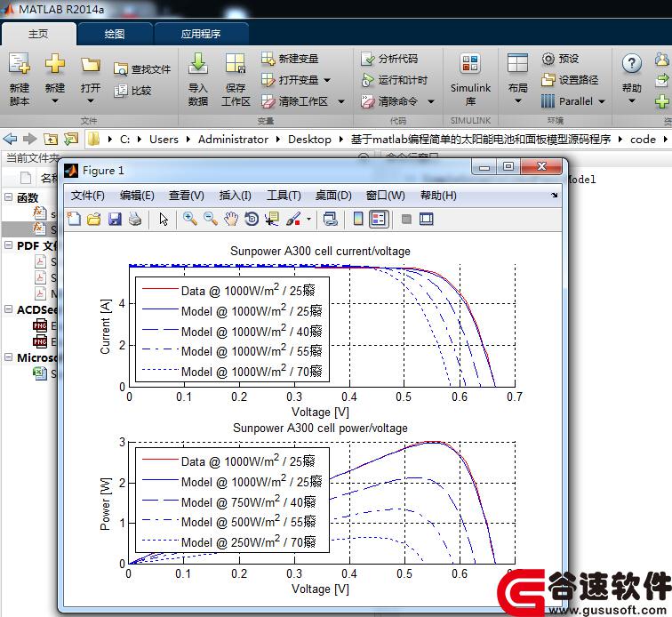This screenshot has width=672, height=617.
Task: Click Import Data (导入数据) icon
Action: (197, 63)
